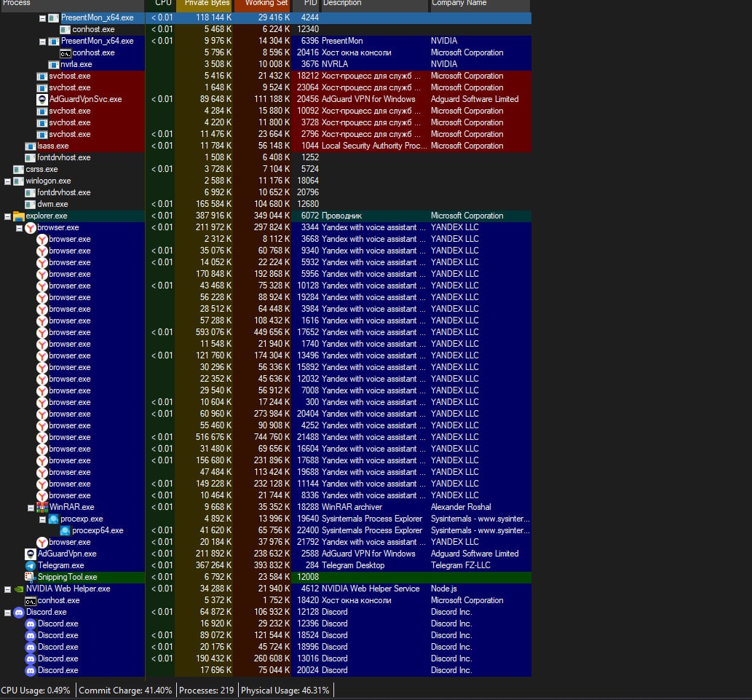Image resolution: width=752 pixels, height=700 pixels.
Task: Click the Telegram FZ-LLC company cell
Action: click(x=460, y=566)
